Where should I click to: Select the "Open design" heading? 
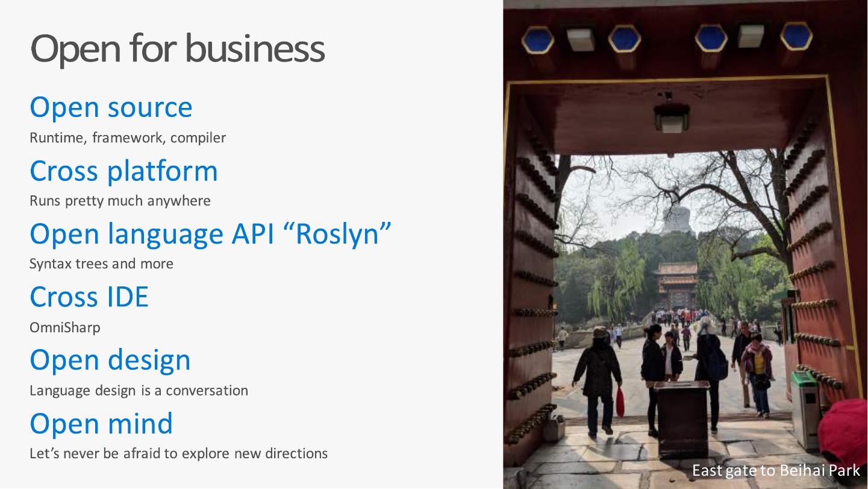[x=110, y=360]
